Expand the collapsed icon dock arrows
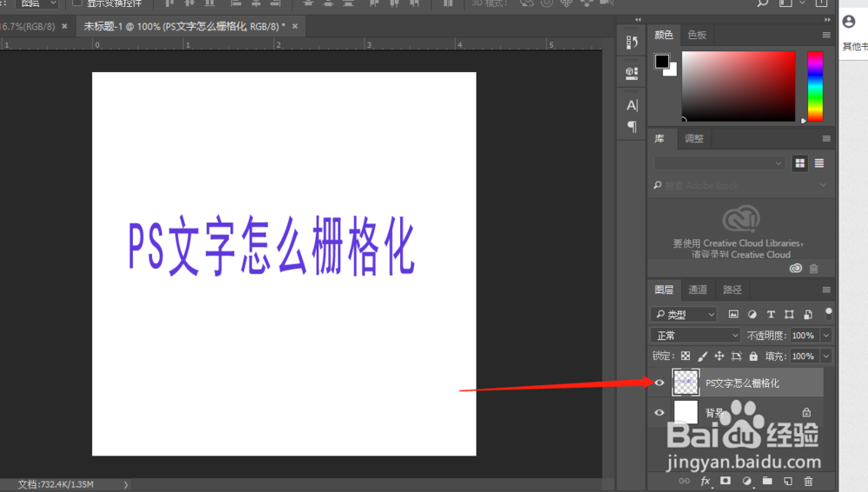The height and width of the screenshot is (492, 868). pos(638,19)
